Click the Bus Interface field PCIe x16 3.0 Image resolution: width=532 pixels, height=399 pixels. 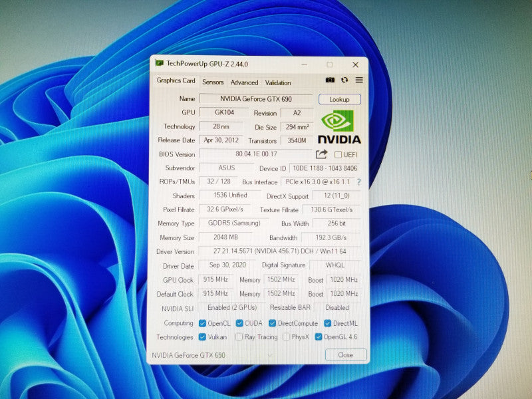318,182
